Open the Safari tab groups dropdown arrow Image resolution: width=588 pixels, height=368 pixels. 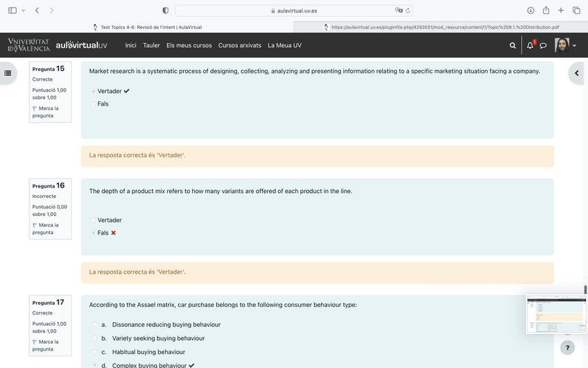coord(23,10)
